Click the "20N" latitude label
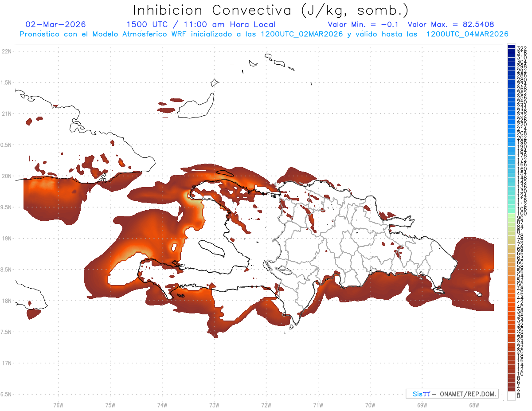The image size is (532, 411). coord(7,176)
